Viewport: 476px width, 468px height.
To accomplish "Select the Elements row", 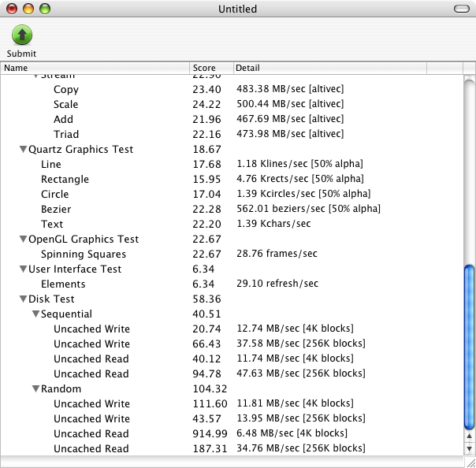I will pyautogui.click(x=232, y=284).
